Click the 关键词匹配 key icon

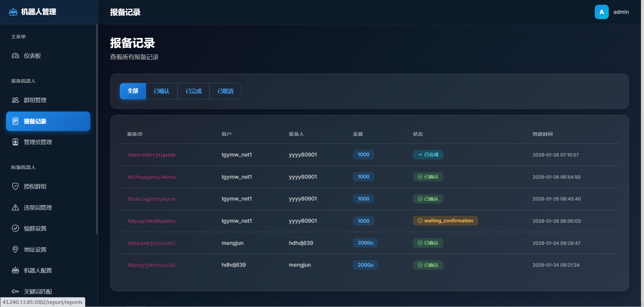coord(15,291)
